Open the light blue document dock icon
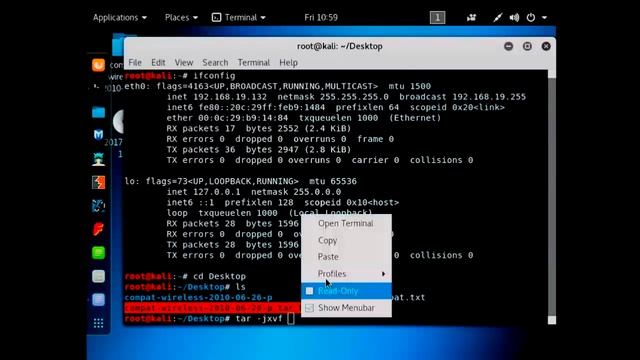Screen dimensions: 640x360 click(98, 300)
